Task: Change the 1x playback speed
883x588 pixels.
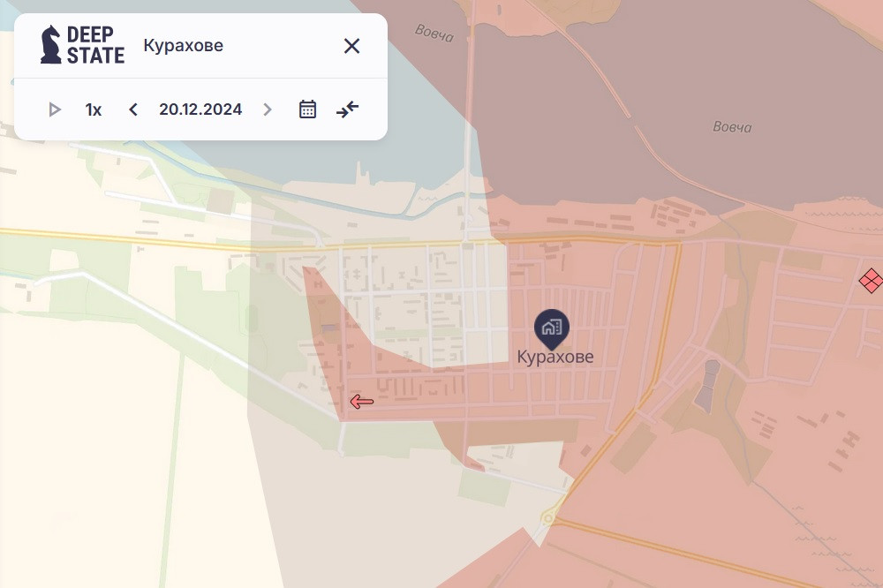Action: pyautogui.click(x=94, y=109)
